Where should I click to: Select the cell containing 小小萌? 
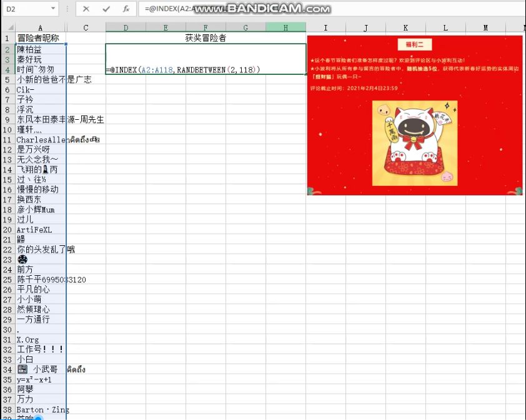[x=40, y=300]
